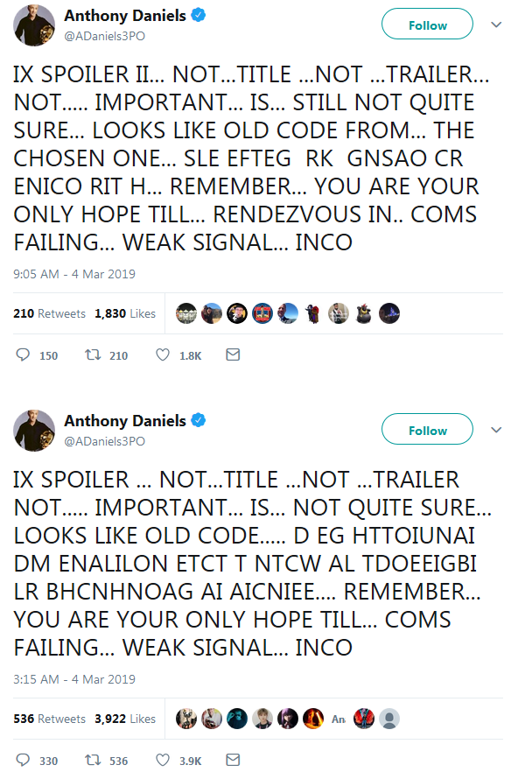Viewport: 532px width, 772px height.
Task: Send the 9:05 AM tweet via direct message
Action: (233, 355)
